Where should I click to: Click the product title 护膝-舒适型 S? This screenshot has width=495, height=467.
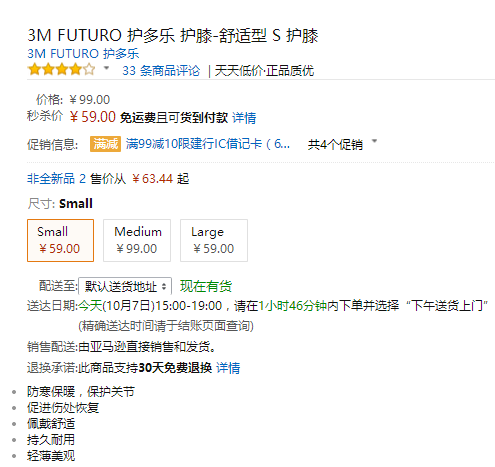[x=230, y=35]
